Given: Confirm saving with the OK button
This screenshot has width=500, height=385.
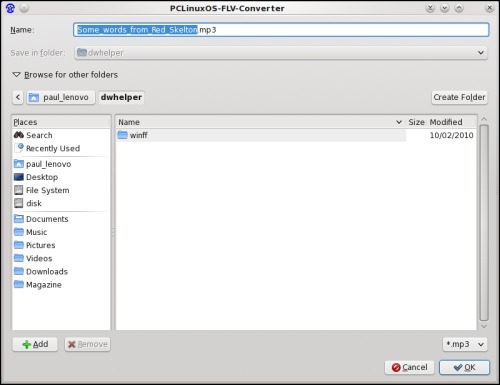Looking at the screenshot, I should click(464, 367).
